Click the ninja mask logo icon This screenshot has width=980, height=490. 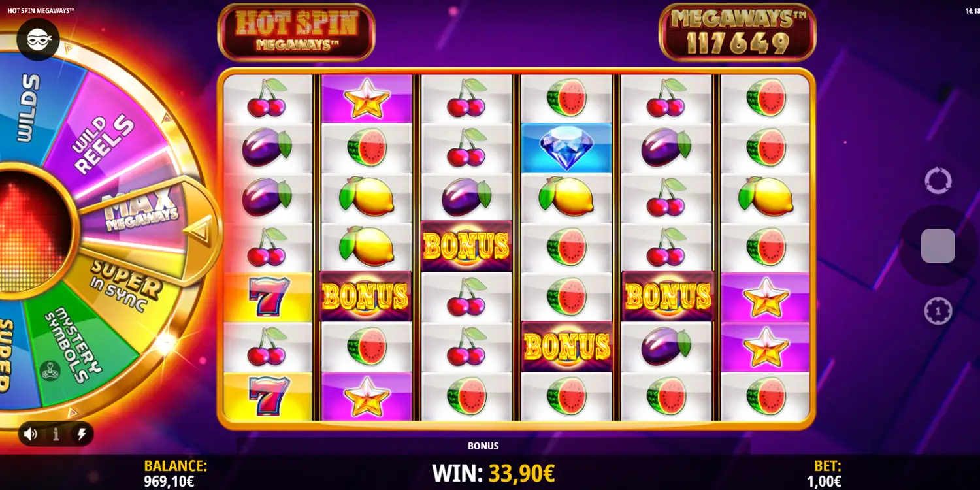coord(38,39)
